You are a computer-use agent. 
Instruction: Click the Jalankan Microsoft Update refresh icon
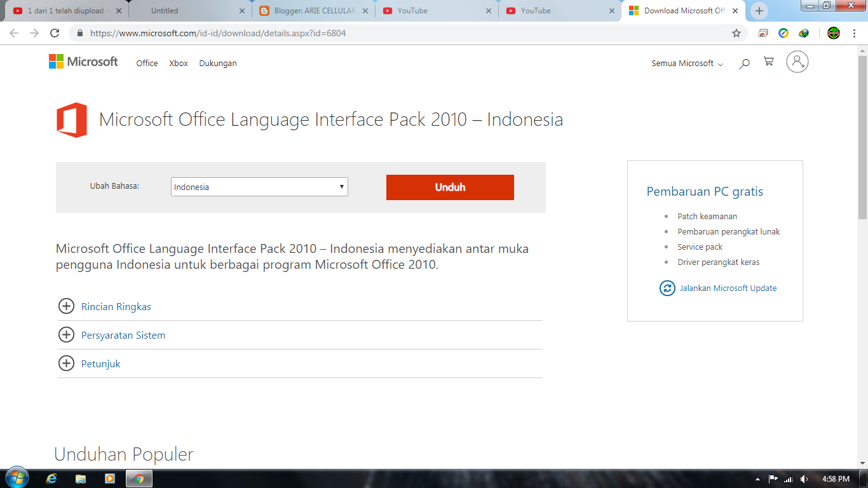(667, 288)
